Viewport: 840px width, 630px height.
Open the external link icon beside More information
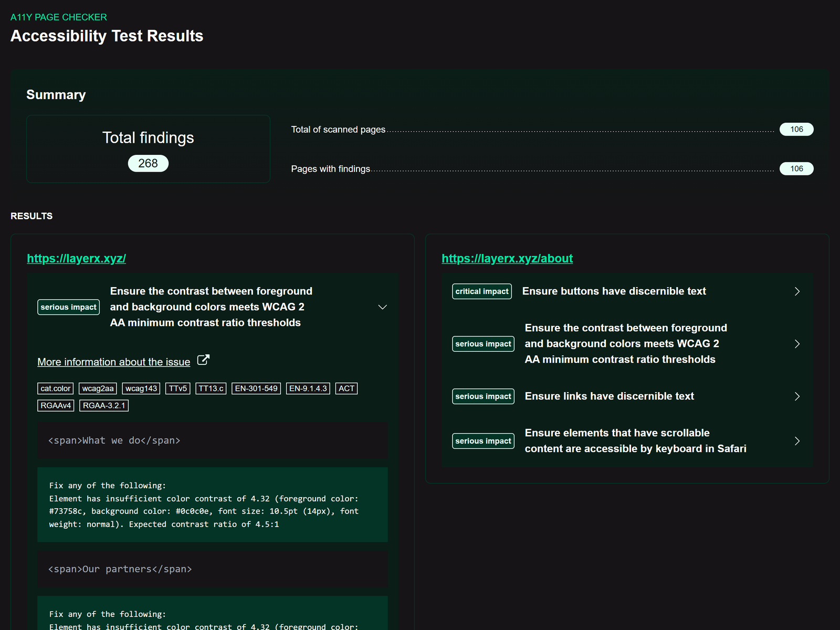203,360
